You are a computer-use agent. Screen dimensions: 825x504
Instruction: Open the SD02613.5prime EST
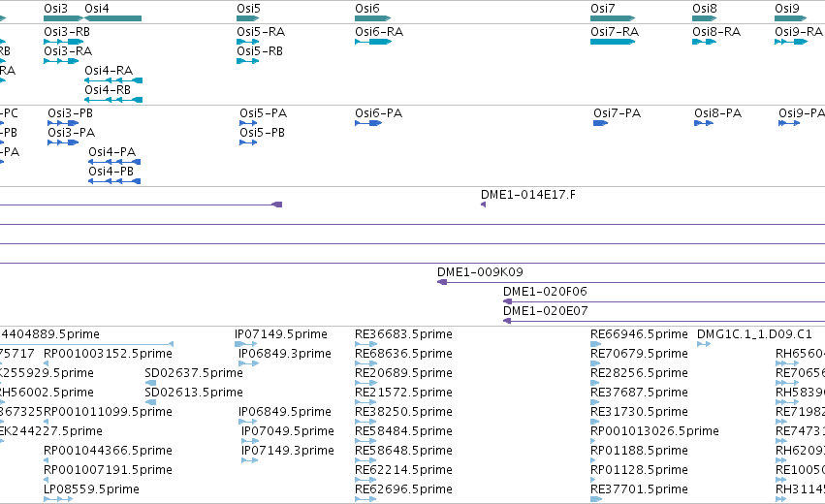[x=150, y=402]
